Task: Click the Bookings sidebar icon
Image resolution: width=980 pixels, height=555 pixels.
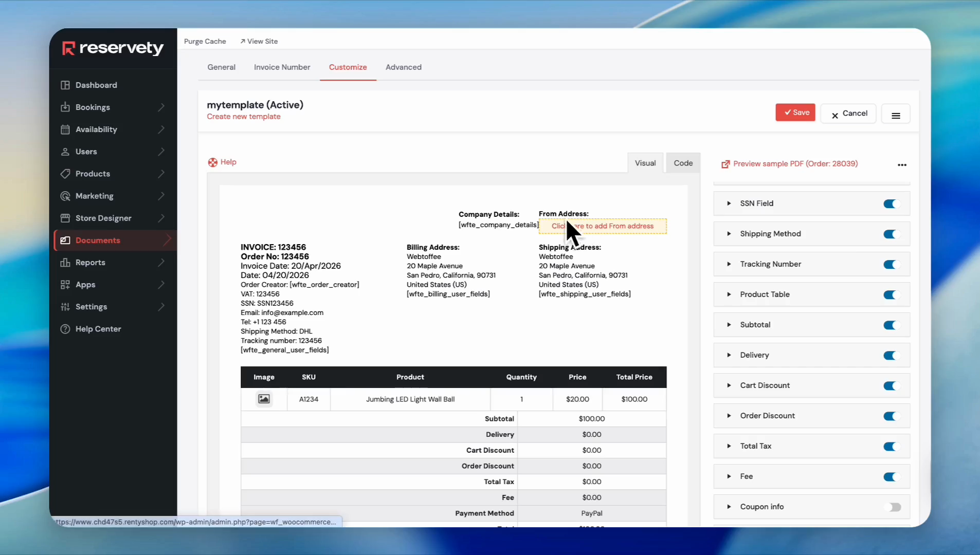Action: pos(65,107)
